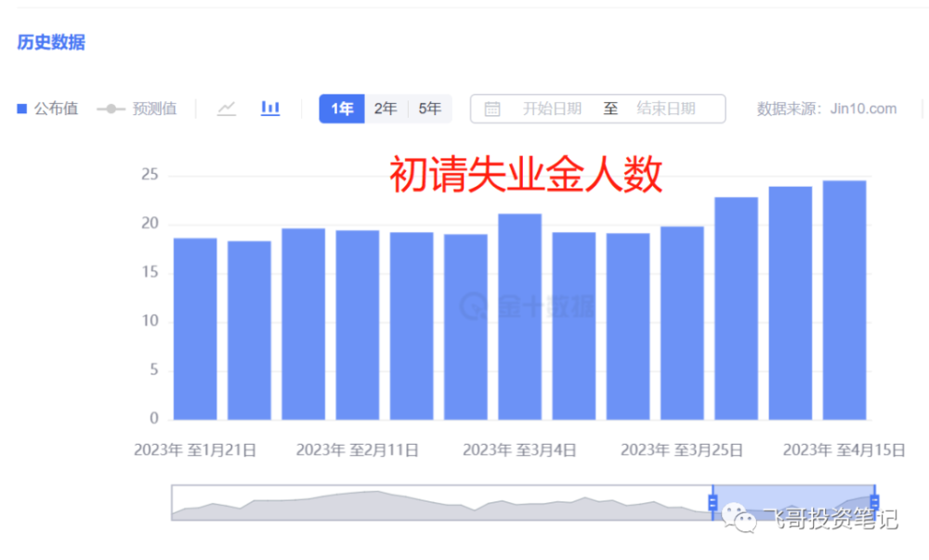Switch to line chart view icon
The width and height of the screenshot is (929, 560).
(227, 109)
